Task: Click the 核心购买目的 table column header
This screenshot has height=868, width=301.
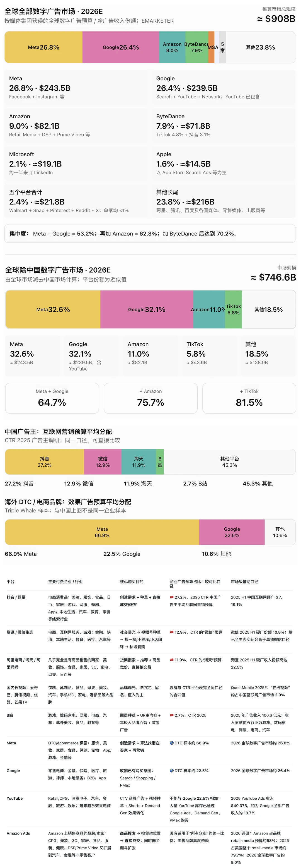Action: tap(132, 581)
